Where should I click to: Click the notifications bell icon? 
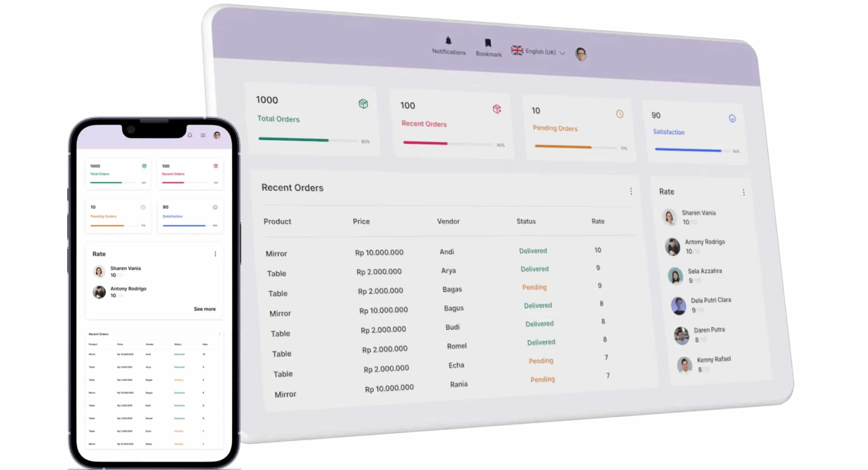tap(449, 41)
